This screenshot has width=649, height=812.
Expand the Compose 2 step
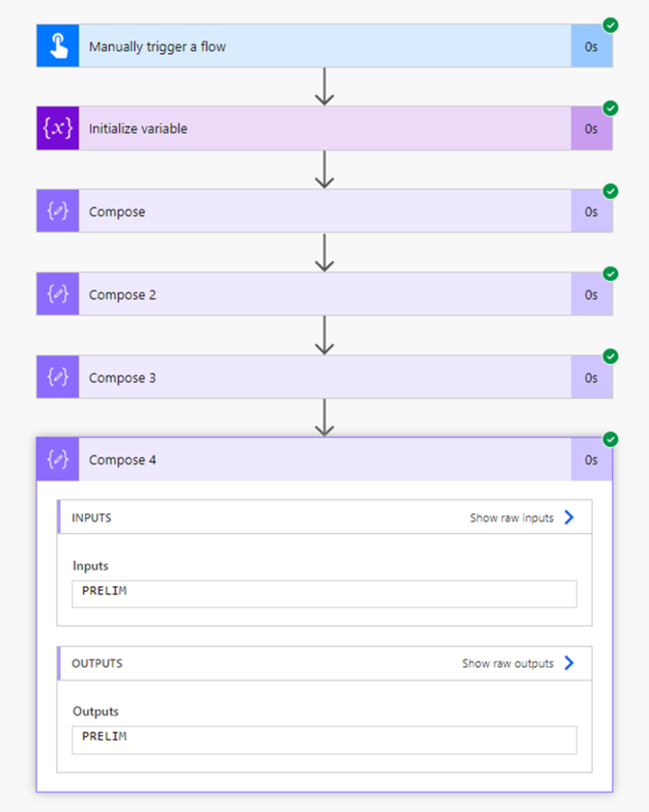[x=324, y=294]
